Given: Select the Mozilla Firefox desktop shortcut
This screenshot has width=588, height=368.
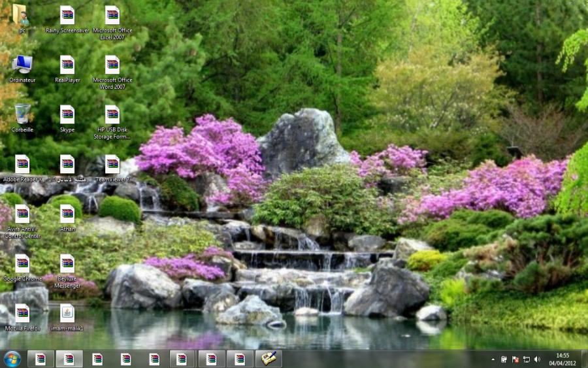Looking at the screenshot, I should coord(22,313).
